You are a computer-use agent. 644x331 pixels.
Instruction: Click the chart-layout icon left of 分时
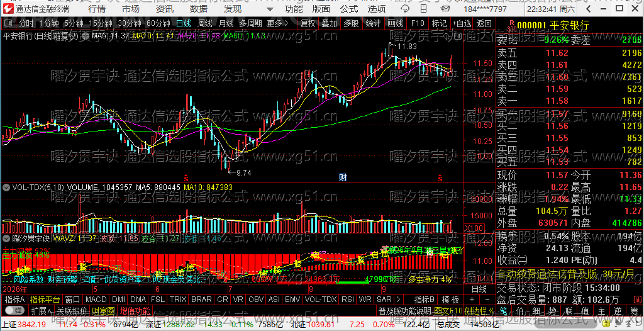pos(9,23)
